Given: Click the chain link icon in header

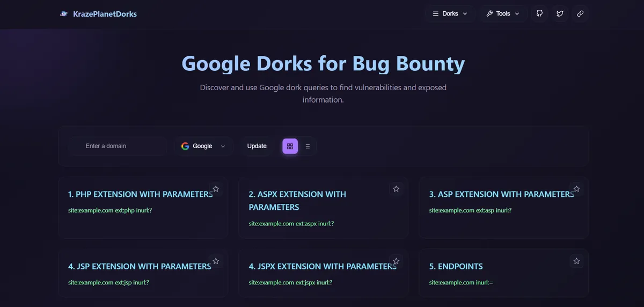Looking at the screenshot, I should click(x=580, y=14).
